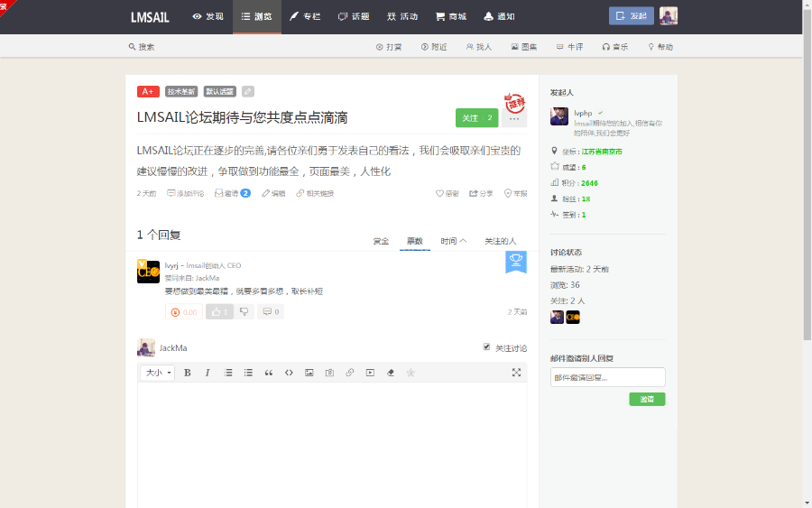Click the 邮件邀请回复 input field

pos(607,377)
